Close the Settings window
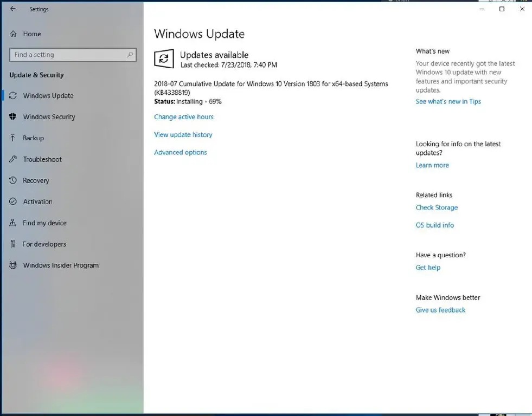Viewport: 532px width, 416px height. [522, 9]
